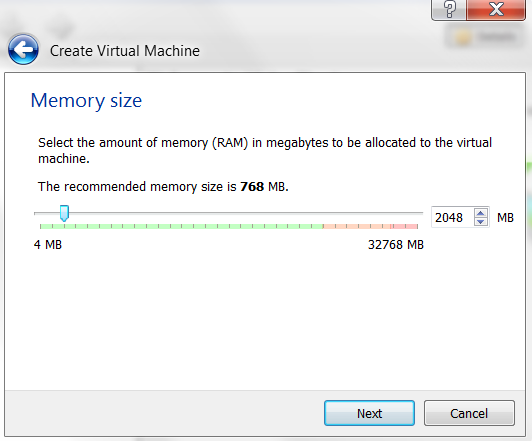
Task: Click the memory allocation description text
Action: pyautogui.click(x=265, y=150)
